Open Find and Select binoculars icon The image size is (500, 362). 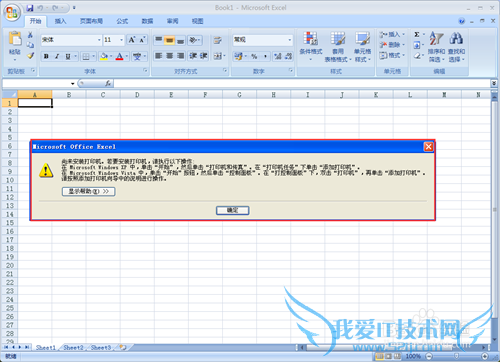click(456, 47)
